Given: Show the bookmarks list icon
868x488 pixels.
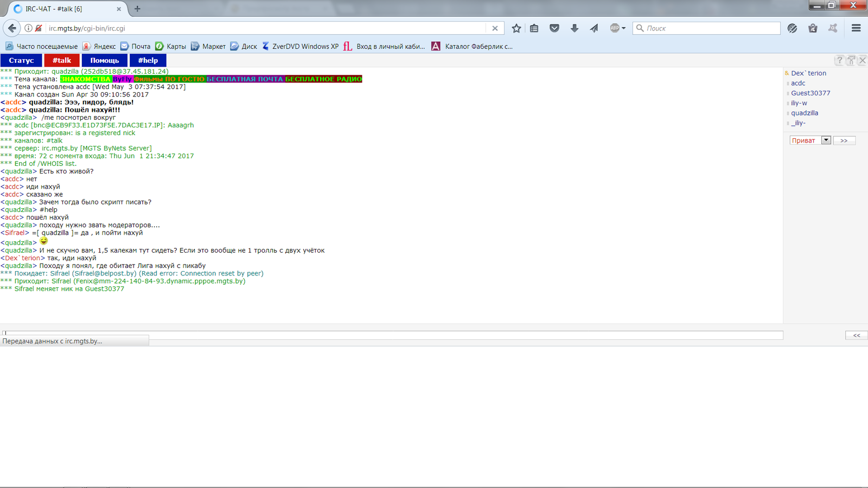Looking at the screenshot, I should (x=534, y=28).
